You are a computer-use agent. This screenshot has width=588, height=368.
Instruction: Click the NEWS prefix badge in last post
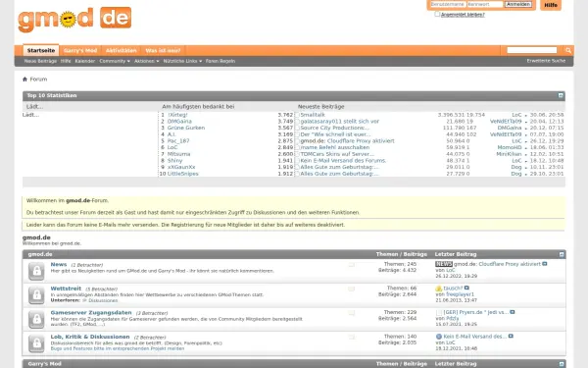pos(444,264)
